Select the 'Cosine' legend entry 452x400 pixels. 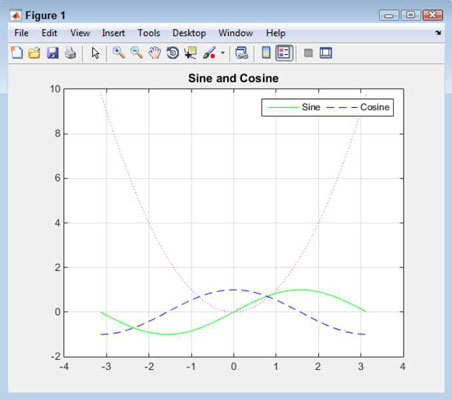coord(358,107)
